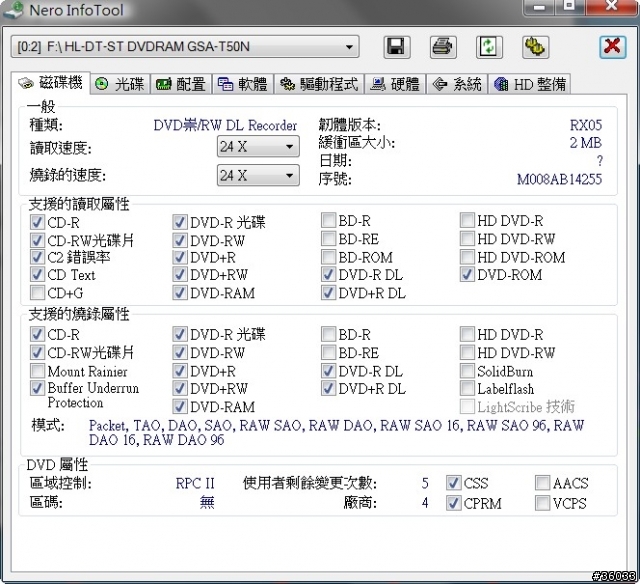Image resolution: width=640 pixels, height=584 pixels.
Task: Toggle SolidBurn checkbox
Action: (x=467, y=371)
